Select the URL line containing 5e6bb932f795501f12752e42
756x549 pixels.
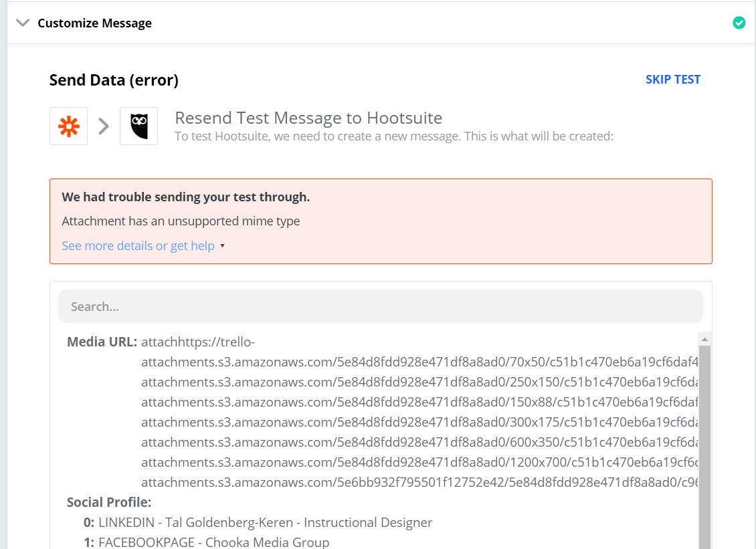(419, 483)
